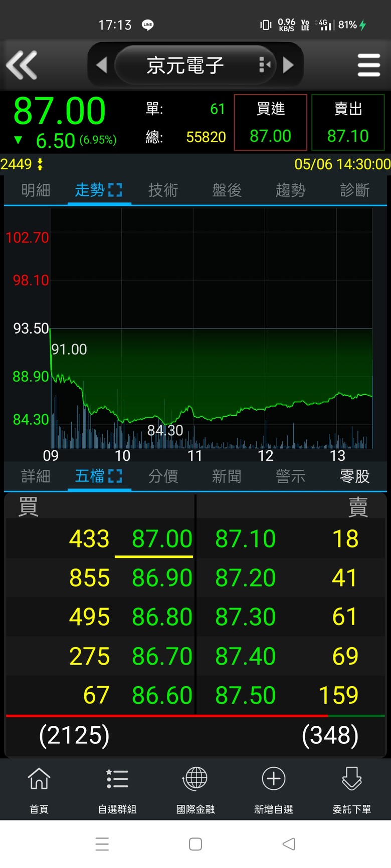This screenshot has width=391, height=868.
Task: Open the 盤後 tab
Action: pyautogui.click(x=227, y=190)
